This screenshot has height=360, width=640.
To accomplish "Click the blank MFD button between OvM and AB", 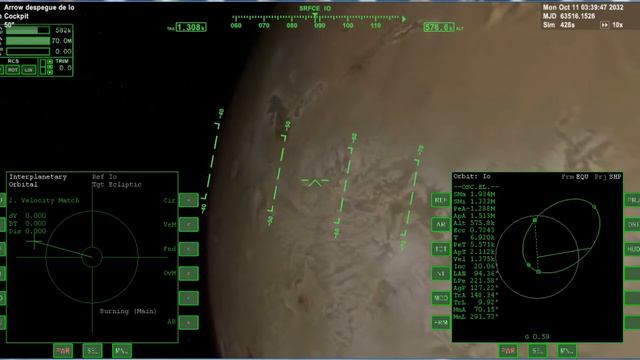I will click(189, 298).
